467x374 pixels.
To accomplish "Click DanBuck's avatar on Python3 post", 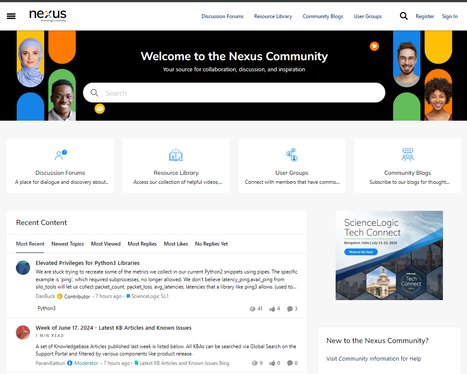I will 23,268.
